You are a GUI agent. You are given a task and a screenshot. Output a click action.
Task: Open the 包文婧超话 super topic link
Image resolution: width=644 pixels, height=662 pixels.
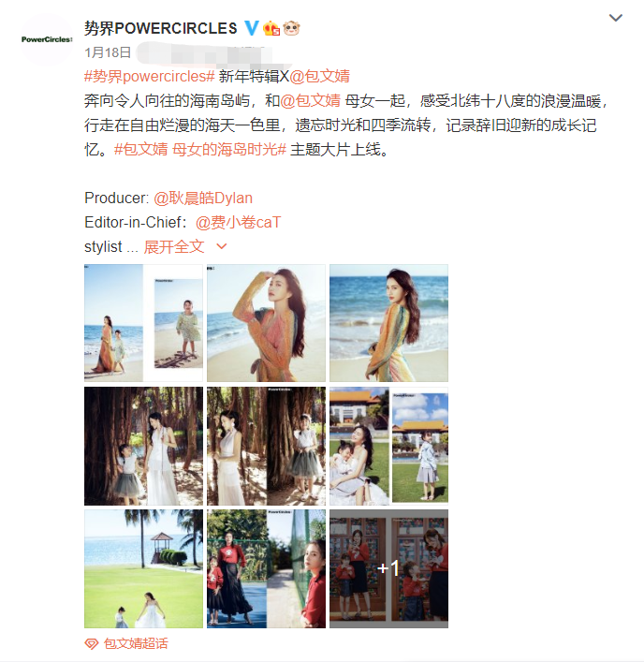(136, 643)
